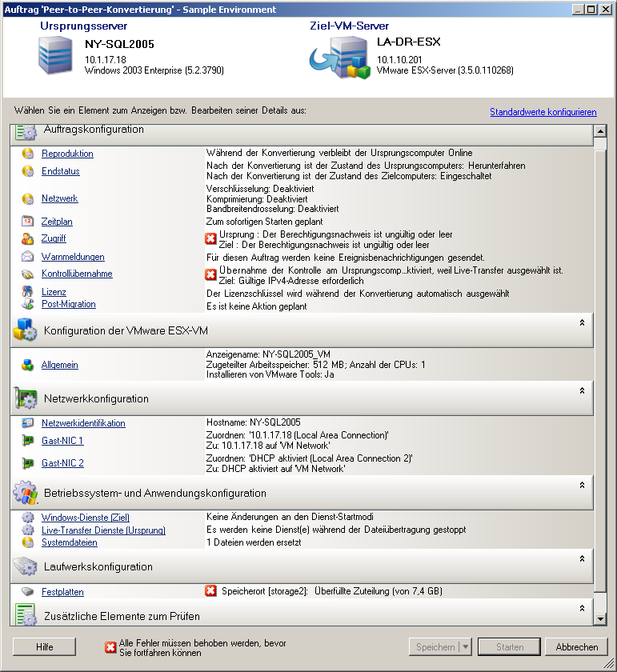Click the Warnmeldungen envelope icon
The width and height of the screenshot is (617, 672).
click(28, 257)
